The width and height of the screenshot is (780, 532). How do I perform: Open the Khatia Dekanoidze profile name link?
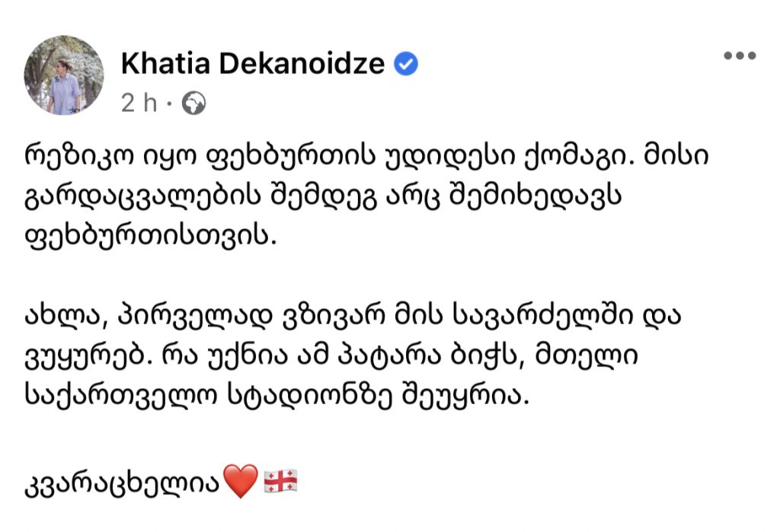pyautogui.click(x=253, y=64)
